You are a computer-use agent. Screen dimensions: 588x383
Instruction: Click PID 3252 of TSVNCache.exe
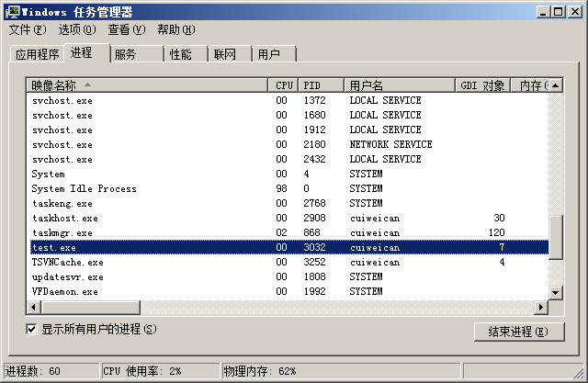pyautogui.click(x=314, y=262)
